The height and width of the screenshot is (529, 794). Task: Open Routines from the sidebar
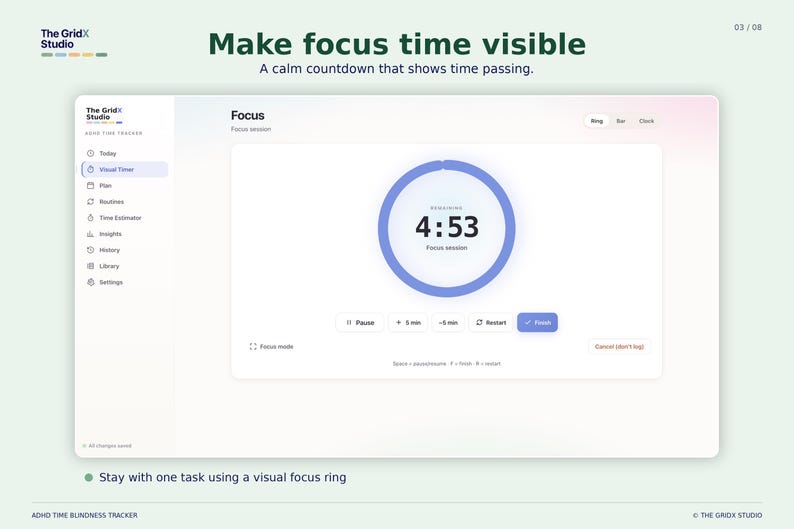125,201
